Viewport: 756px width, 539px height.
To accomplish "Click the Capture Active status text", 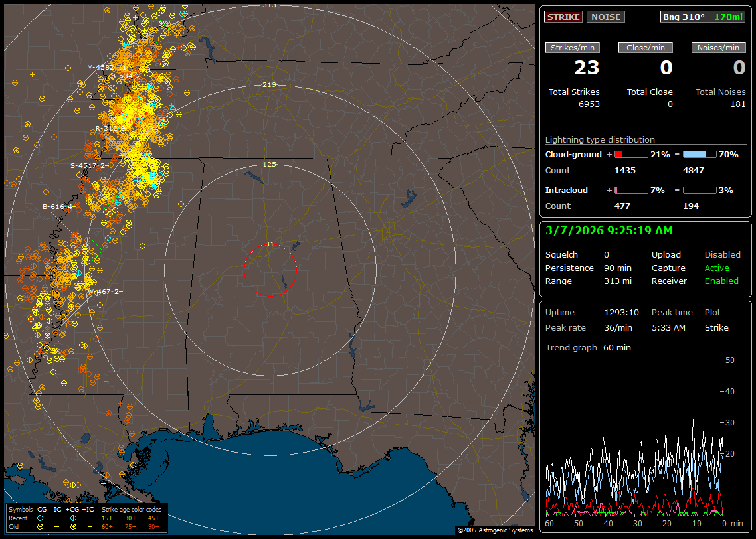I will [717, 268].
